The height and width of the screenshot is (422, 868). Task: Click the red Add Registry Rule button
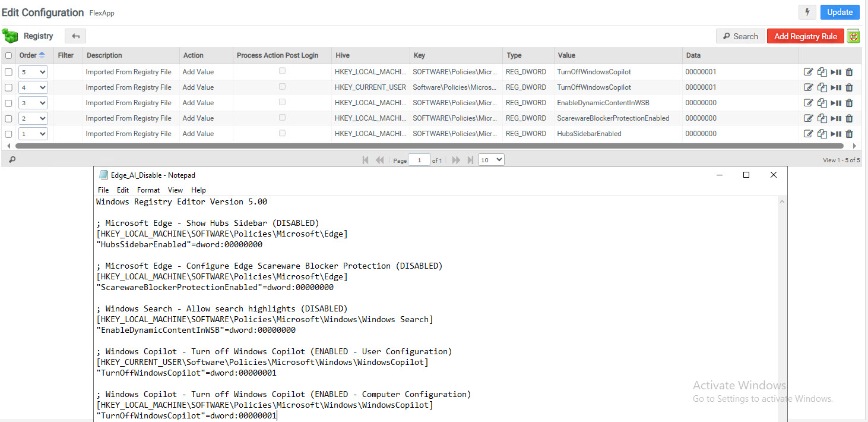click(805, 36)
